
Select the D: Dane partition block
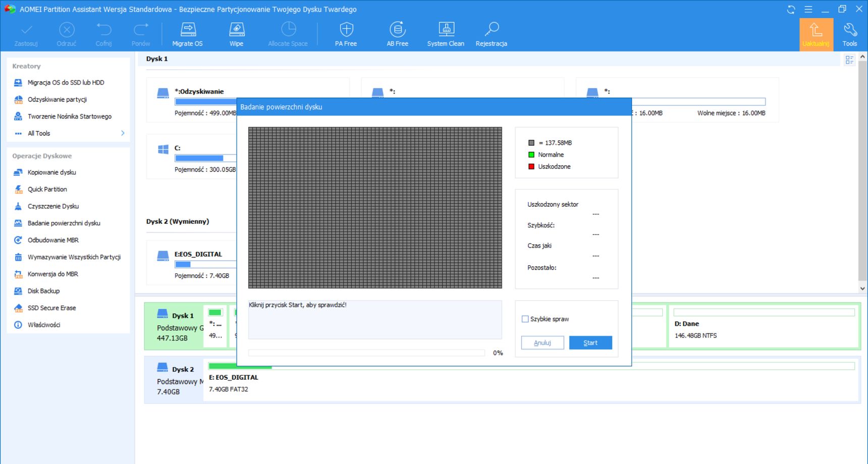764,326
